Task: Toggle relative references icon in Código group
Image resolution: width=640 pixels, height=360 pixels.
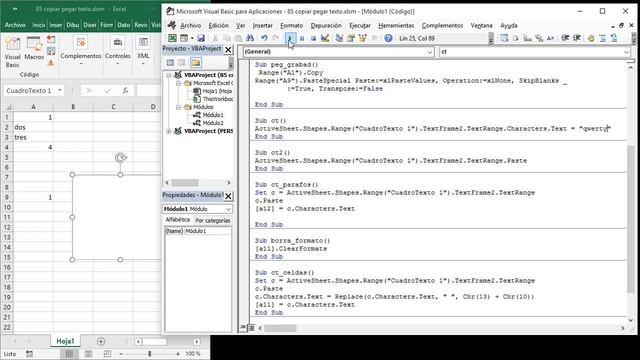Action: point(51,51)
